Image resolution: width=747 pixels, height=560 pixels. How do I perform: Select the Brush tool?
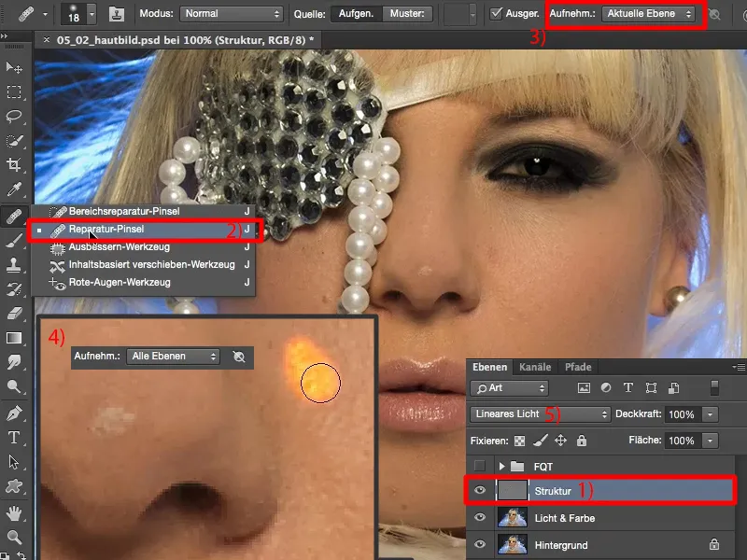(x=14, y=241)
